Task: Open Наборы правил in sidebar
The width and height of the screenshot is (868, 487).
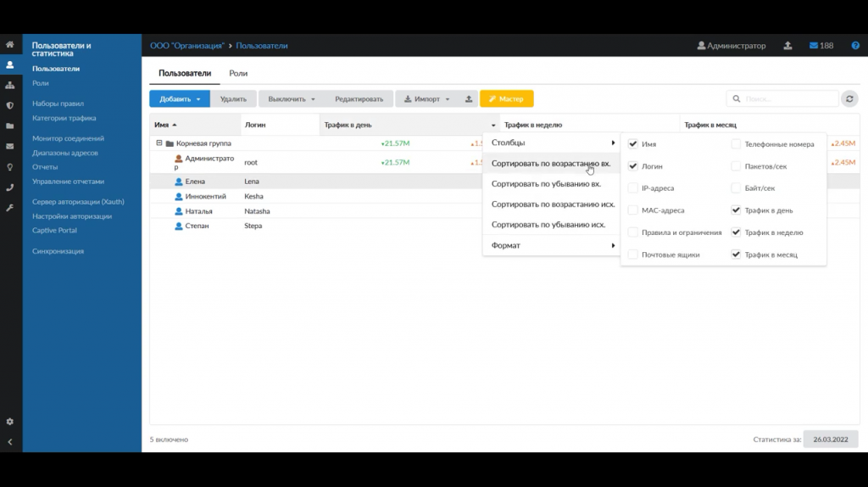Action: click(58, 104)
